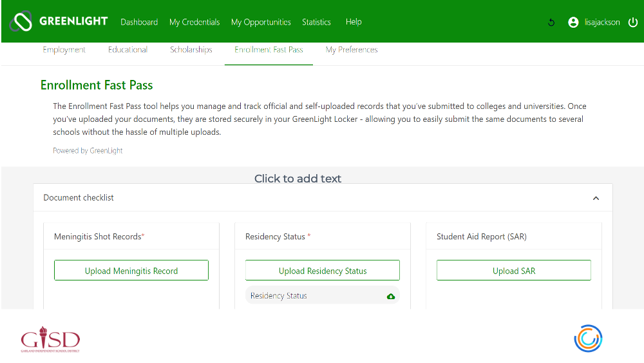Viewport: 644px width, 363px height.
Task: Click the power logout icon
Action: point(633,23)
